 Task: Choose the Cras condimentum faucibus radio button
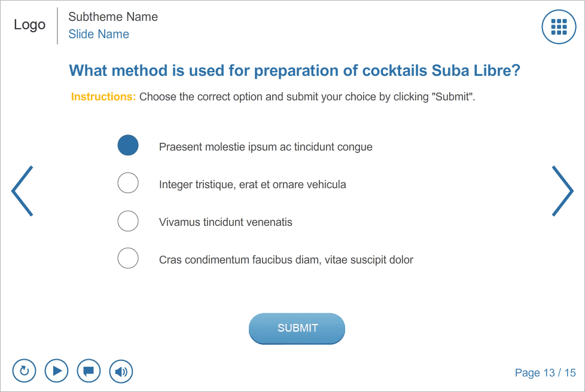tap(128, 258)
